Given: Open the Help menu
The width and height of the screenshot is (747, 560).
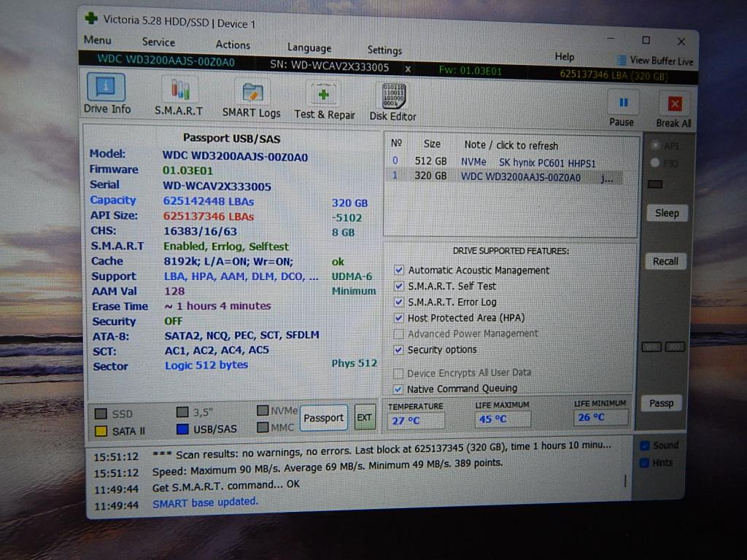Looking at the screenshot, I should coord(564,57).
